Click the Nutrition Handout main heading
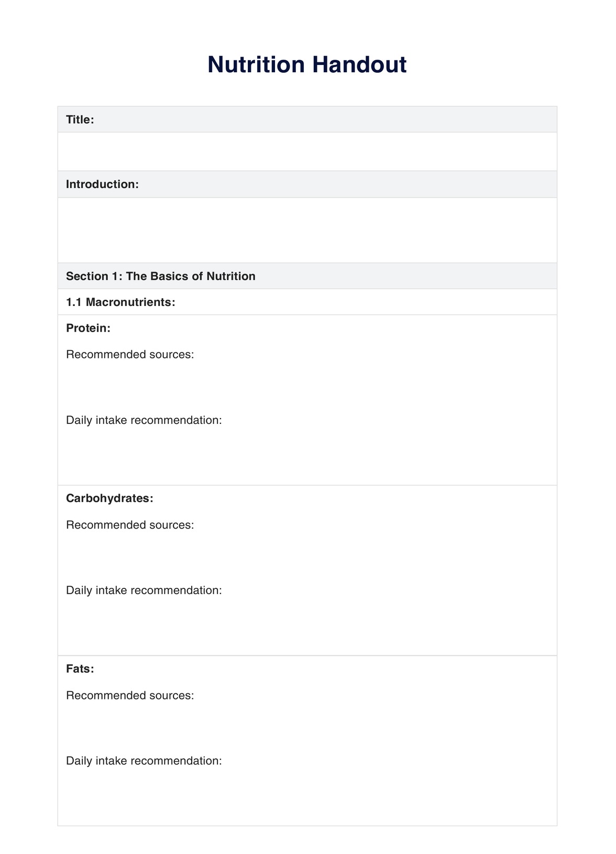The height and width of the screenshot is (854, 616). [307, 65]
